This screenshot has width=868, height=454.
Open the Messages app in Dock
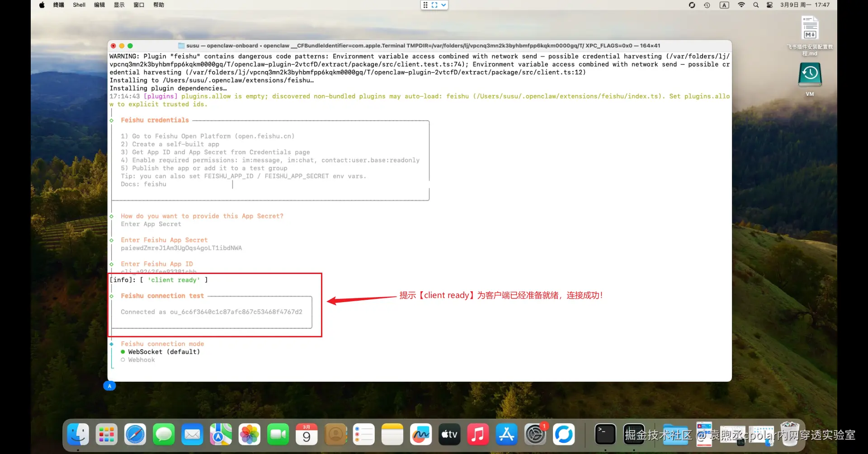point(164,435)
